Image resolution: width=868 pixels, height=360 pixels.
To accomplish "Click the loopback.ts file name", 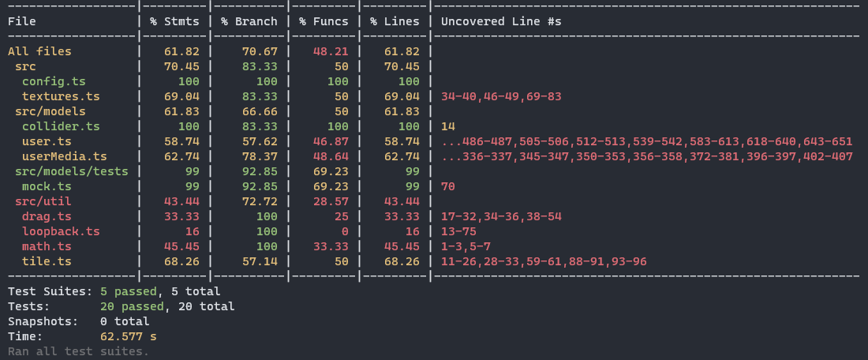I will (61, 231).
